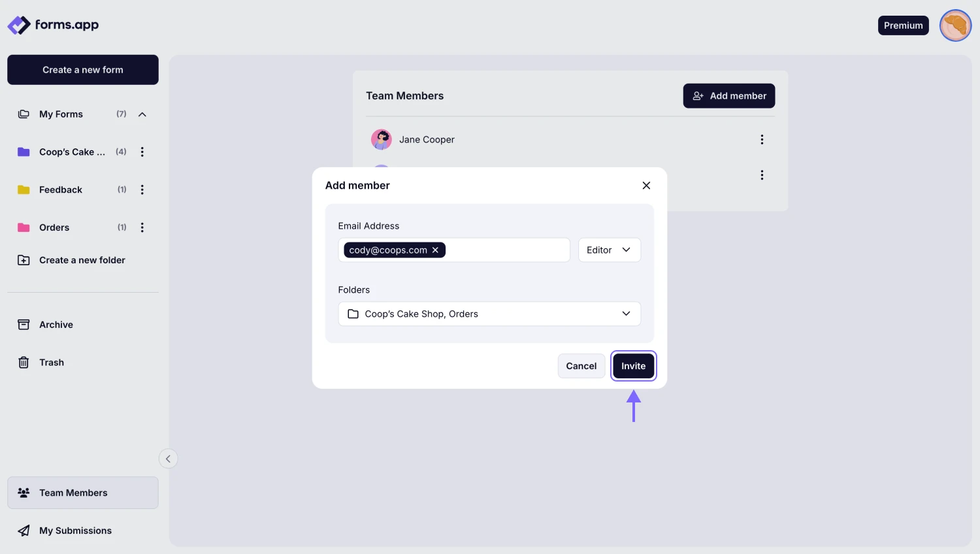Screen dimensions: 980x554
Task: Click the Invite button
Action: [633, 366]
